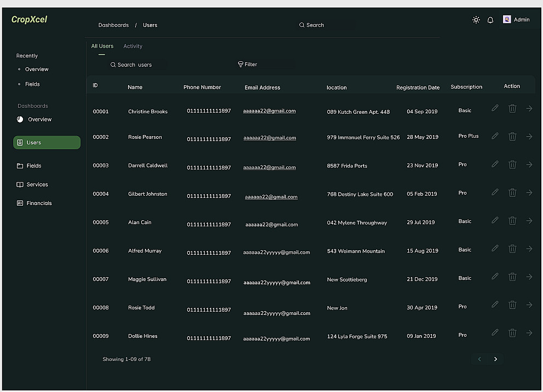Image resolution: width=543 pixels, height=392 pixels.
Task: Open recent Overview item
Action: (x=37, y=69)
